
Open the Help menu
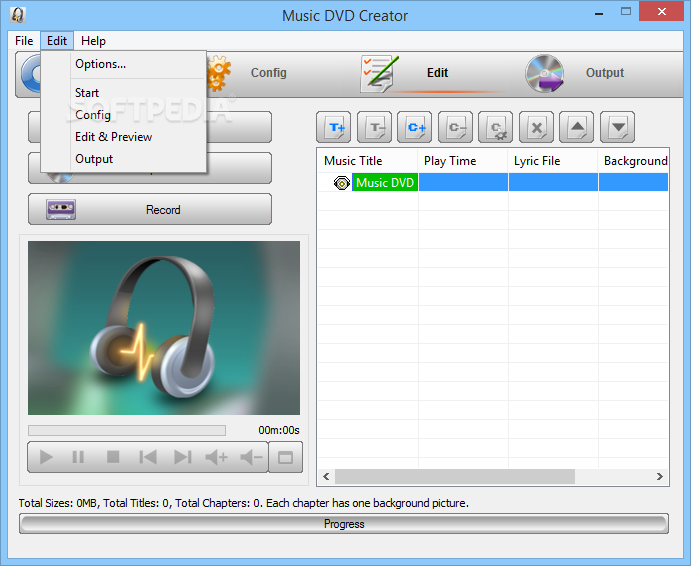click(x=93, y=41)
